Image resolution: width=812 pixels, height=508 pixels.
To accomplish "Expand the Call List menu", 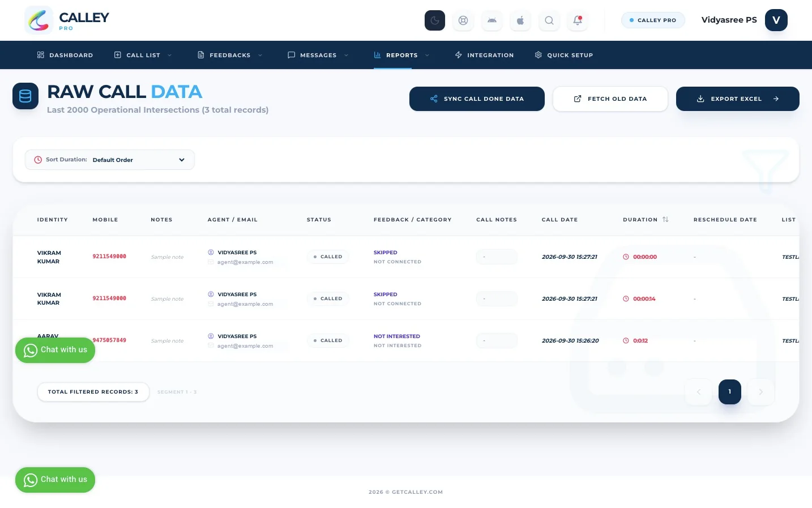I will point(143,55).
